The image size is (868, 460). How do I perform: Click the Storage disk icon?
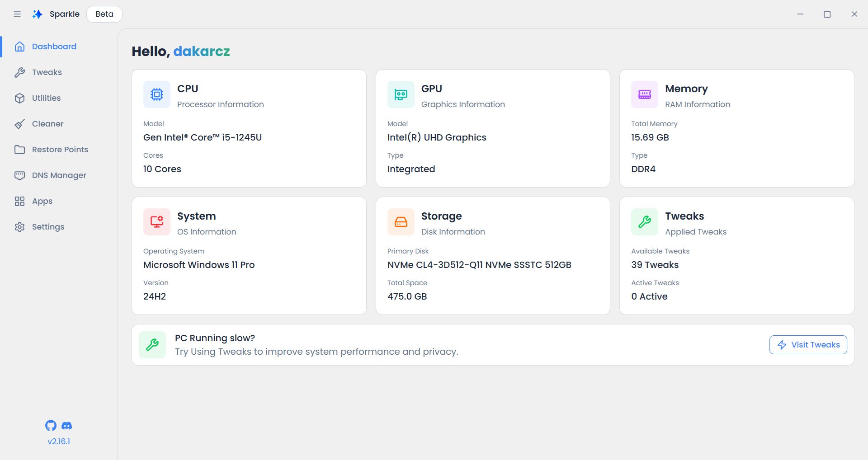[x=401, y=222]
